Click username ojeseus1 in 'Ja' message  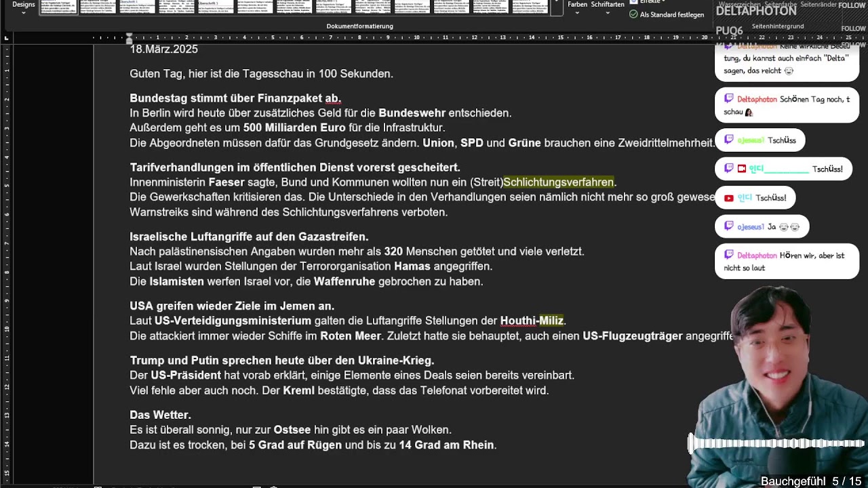pos(751,226)
